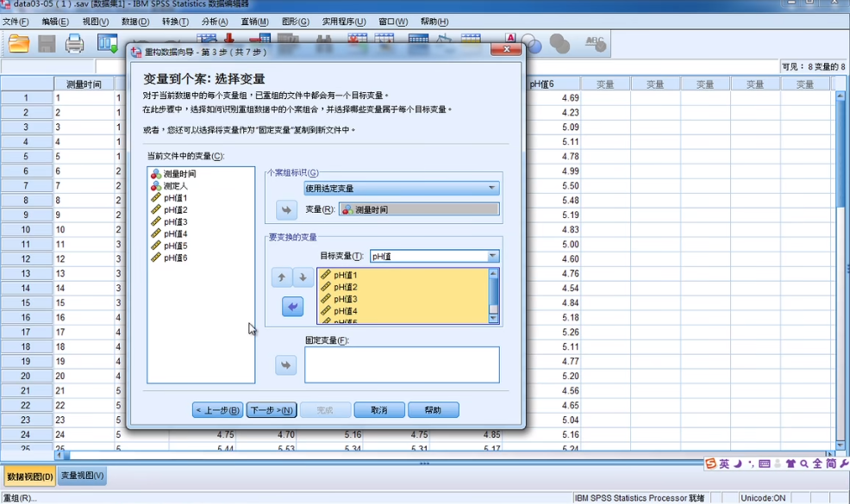Open the 目标变量 pH值 dropdown
The width and height of the screenshot is (850, 504).
click(491, 255)
